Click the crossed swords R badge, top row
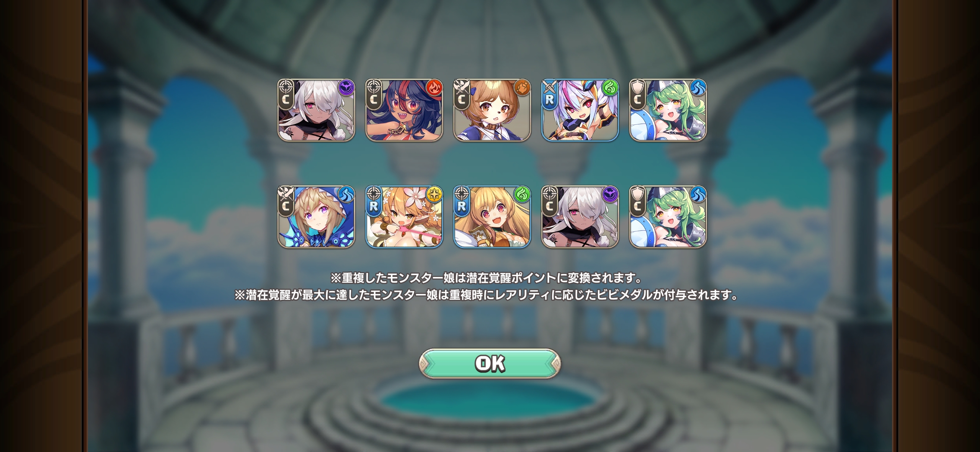This screenshot has width=980, height=452. pyautogui.click(x=549, y=95)
